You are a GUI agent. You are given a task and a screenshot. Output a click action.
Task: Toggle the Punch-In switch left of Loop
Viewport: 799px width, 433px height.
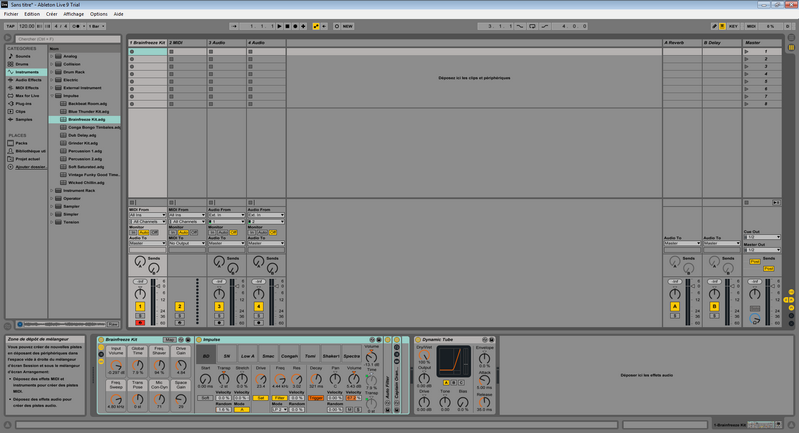(520, 26)
